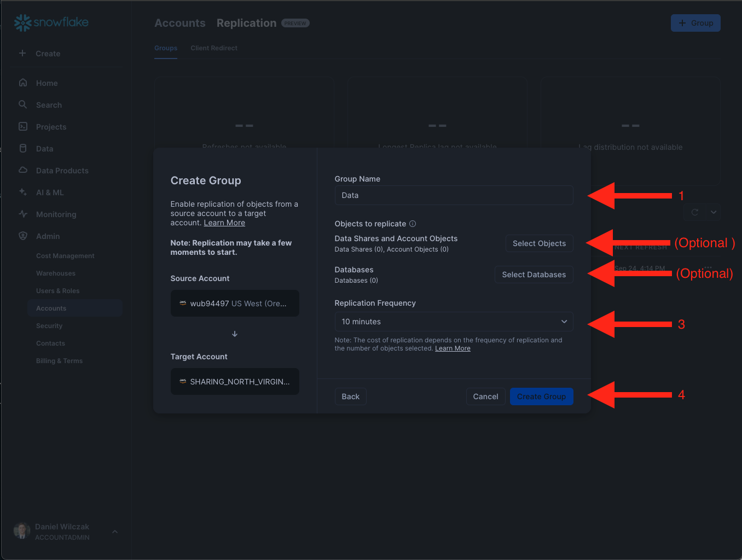
Task: Click the Monitoring pulse icon
Action: pyautogui.click(x=23, y=214)
